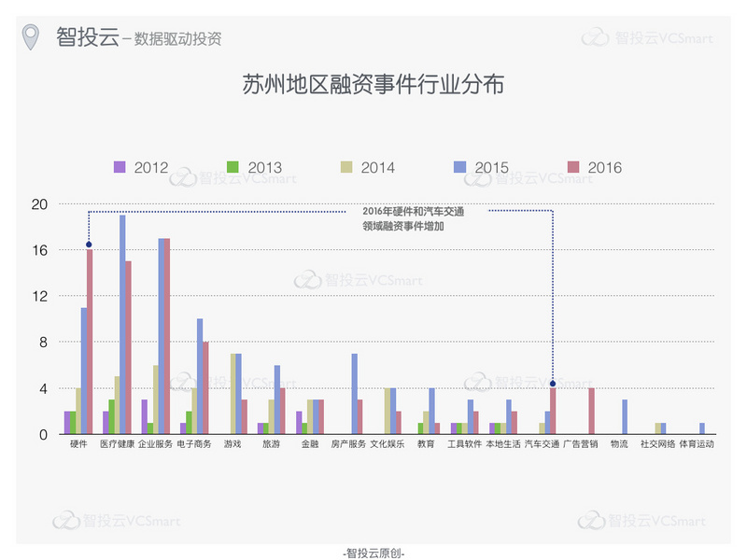This screenshot has width=747, height=560.
Task: Click the location pin icon beside 智投云
Action: 32,37
